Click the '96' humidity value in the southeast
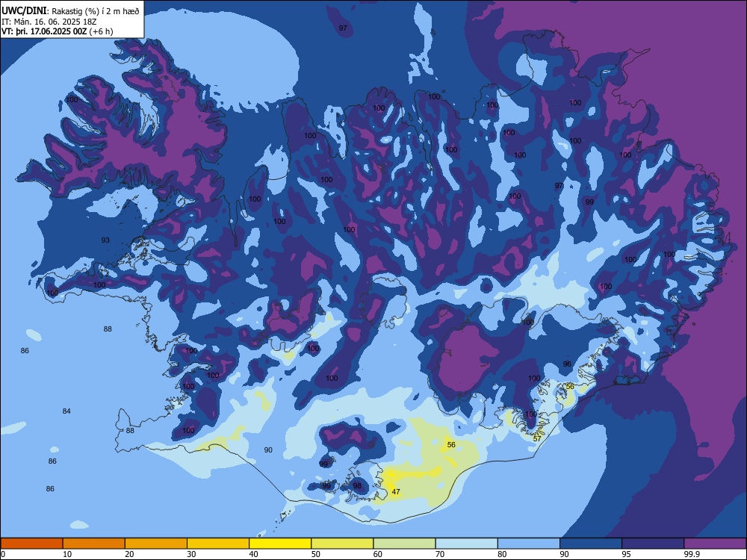The height and width of the screenshot is (560, 747). click(x=567, y=364)
